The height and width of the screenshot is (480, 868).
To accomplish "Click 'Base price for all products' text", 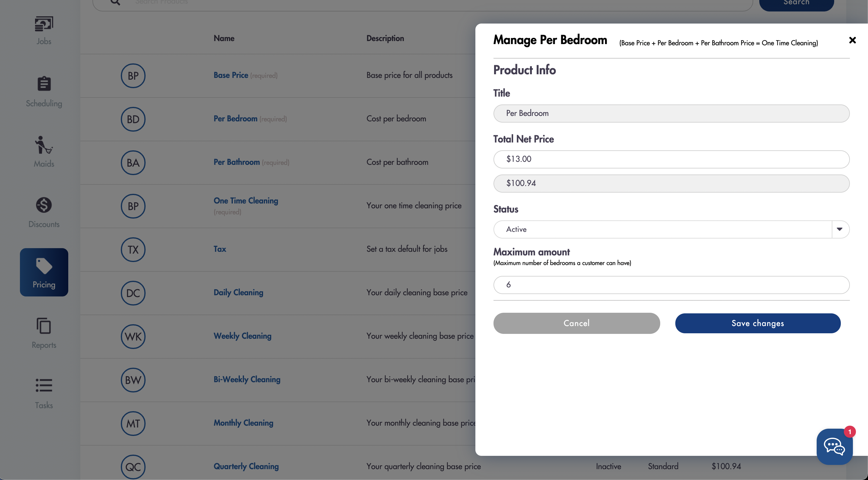I will point(410,75).
